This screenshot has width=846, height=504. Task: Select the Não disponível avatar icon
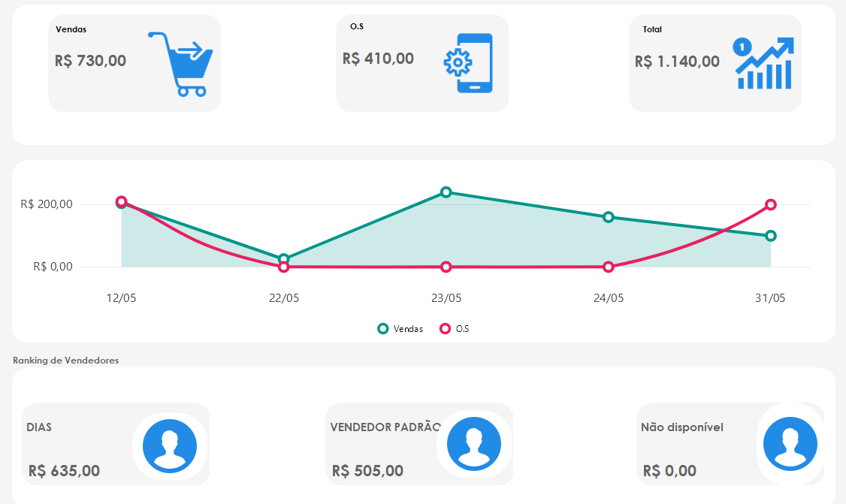click(x=790, y=444)
